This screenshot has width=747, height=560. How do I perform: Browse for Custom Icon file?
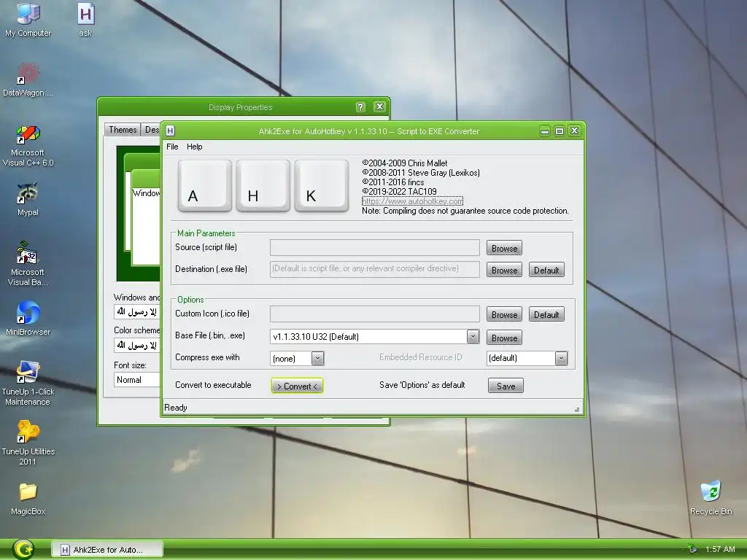pos(504,314)
